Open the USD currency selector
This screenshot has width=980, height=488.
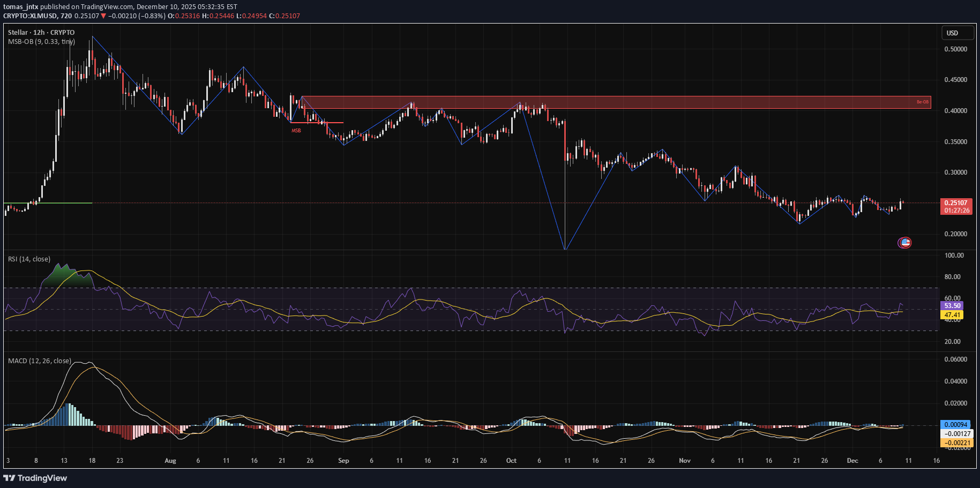tap(957, 33)
